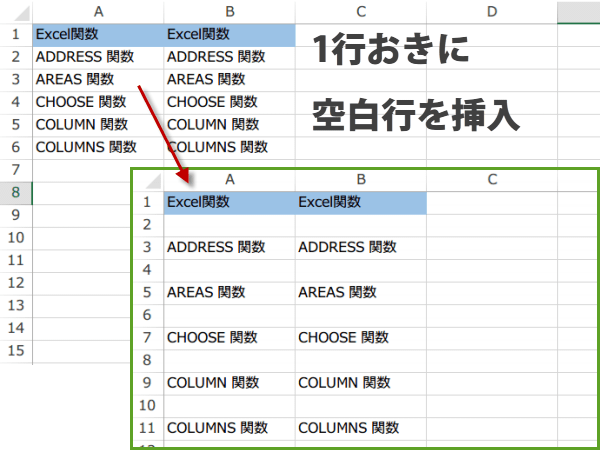Select column B header in green-bordered sheet
The width and height of the screenshot is (600, 450).
[361, 180]
